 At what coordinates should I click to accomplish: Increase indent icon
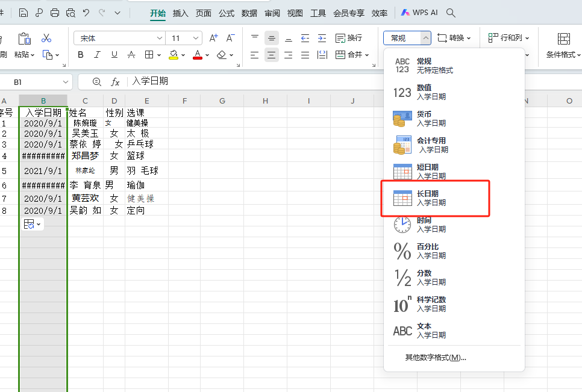click(x=322, y=38)
